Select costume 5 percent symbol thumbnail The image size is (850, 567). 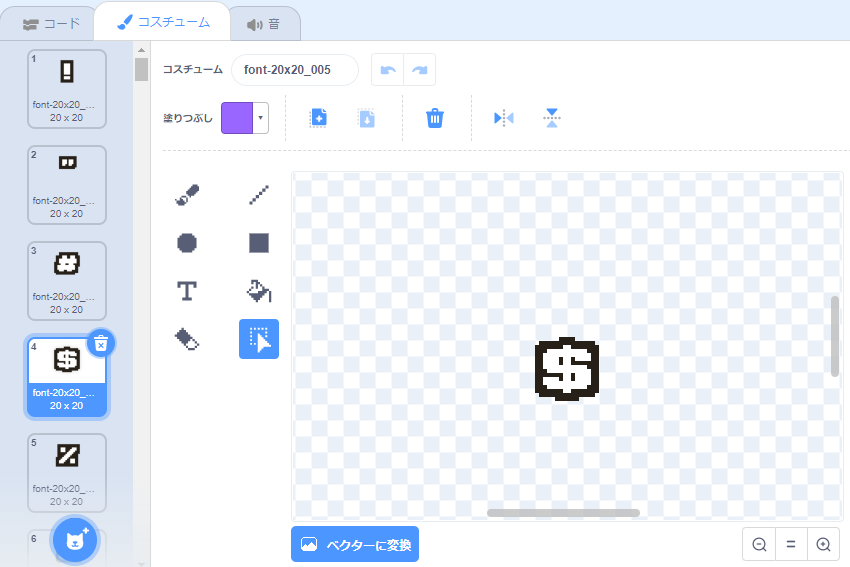pos(67,473)
